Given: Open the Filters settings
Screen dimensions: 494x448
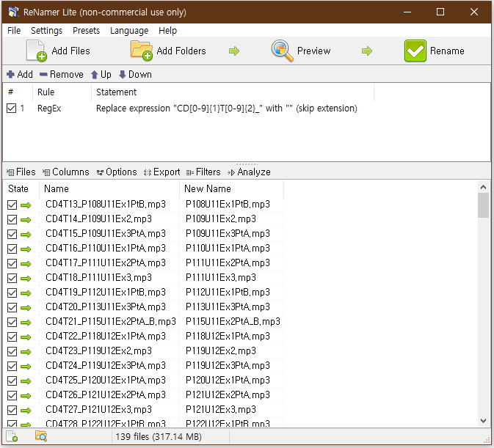Looking at the screenshot, I should point(203,172).
